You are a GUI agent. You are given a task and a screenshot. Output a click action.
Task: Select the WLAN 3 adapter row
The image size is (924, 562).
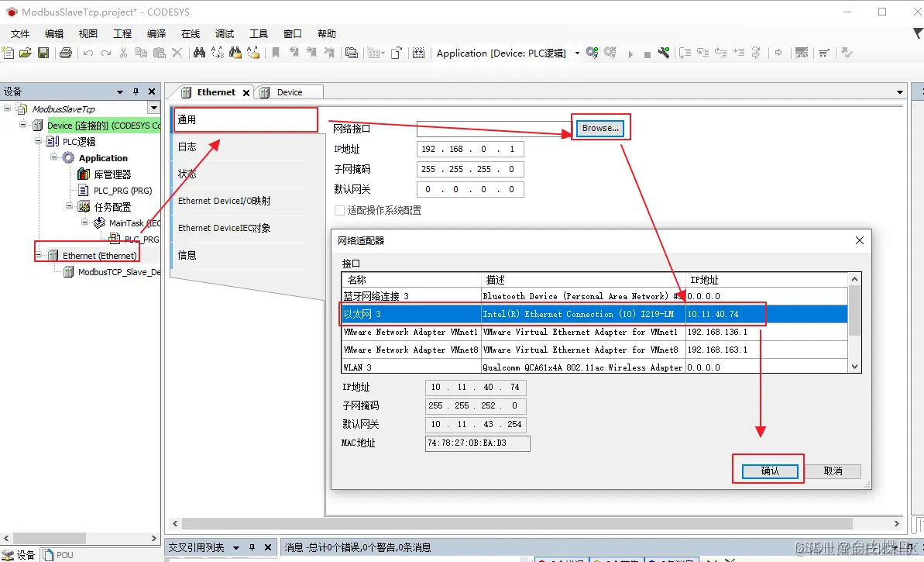click(595, 367)
